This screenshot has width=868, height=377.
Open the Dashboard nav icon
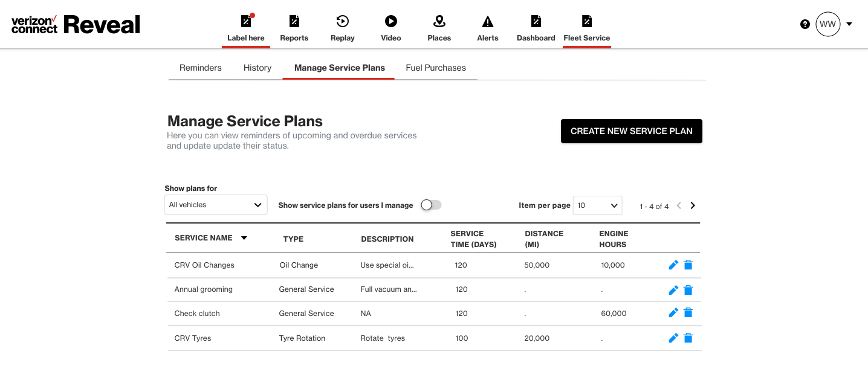(536, 21)
